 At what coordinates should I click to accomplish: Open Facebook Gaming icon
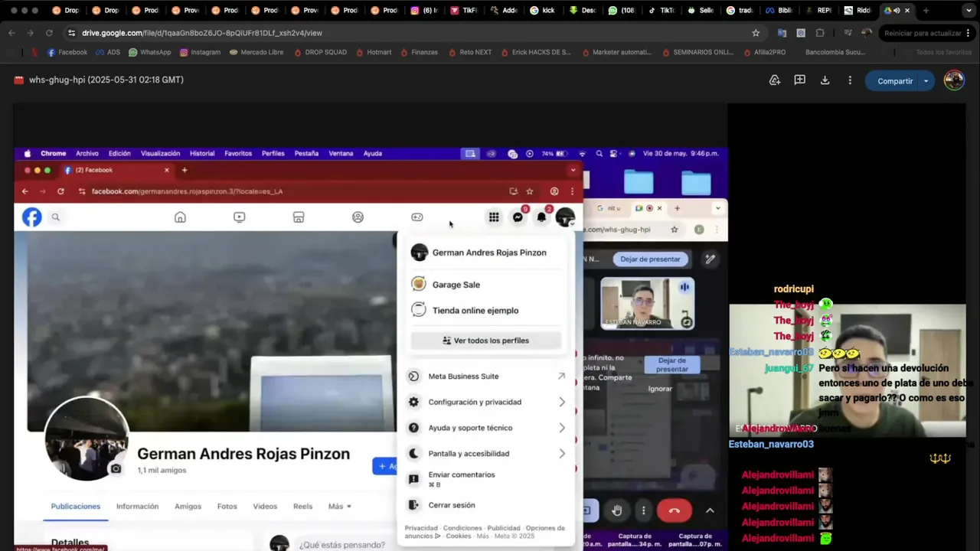tap(417, 217)
